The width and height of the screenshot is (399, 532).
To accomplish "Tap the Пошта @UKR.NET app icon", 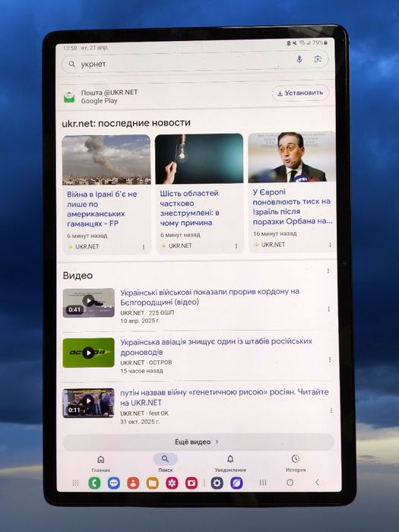I will (x=69, y=97).
